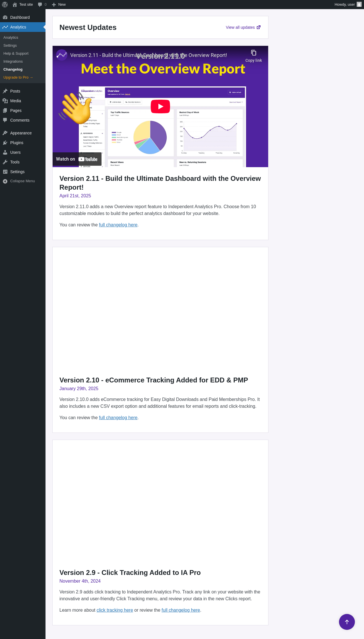Click external link icon beside View all updates

point(259,27)
